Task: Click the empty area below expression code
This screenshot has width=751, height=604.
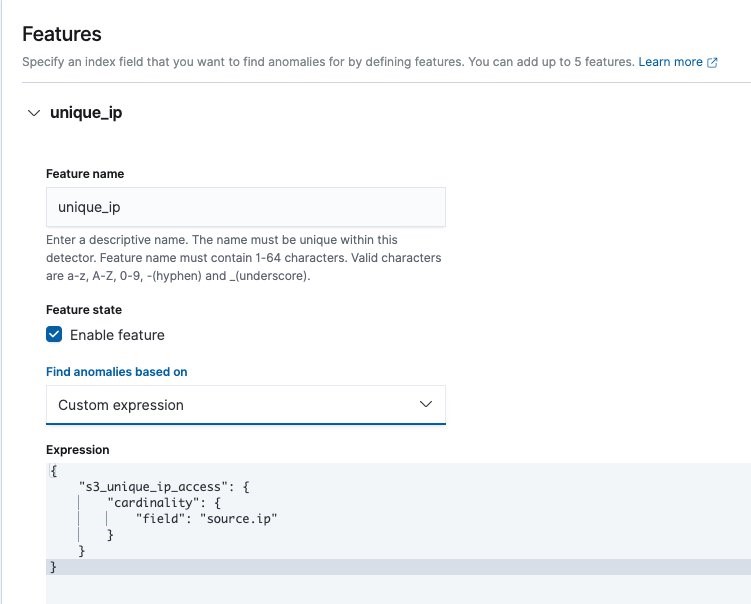Action: tap(398, 589)
